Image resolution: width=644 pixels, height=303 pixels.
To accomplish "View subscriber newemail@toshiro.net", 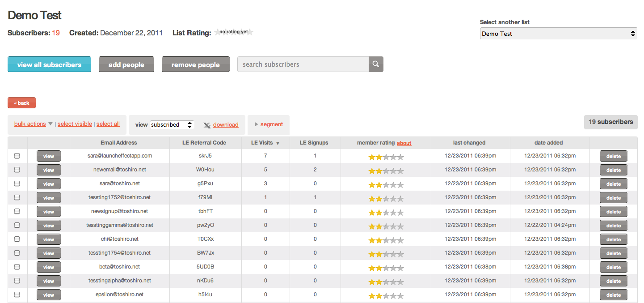I will (x=49, y=170).
